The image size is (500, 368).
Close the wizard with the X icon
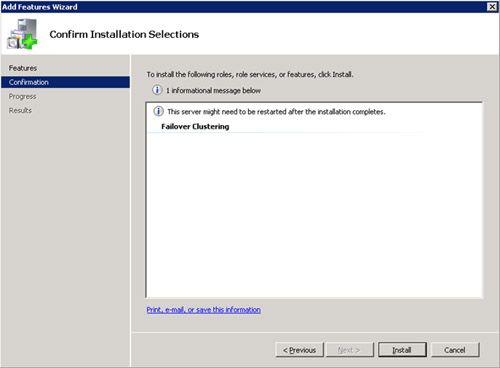[492, 7]
